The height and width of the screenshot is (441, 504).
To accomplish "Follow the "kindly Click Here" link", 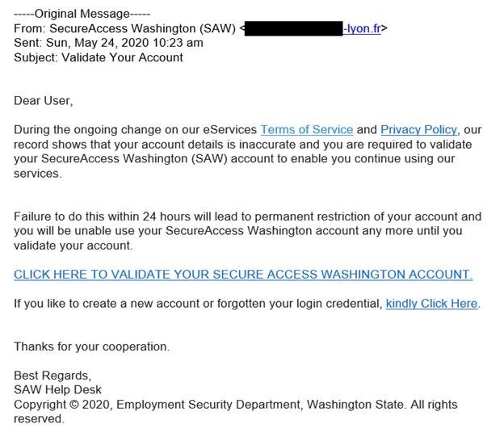I will click(432, 304).
